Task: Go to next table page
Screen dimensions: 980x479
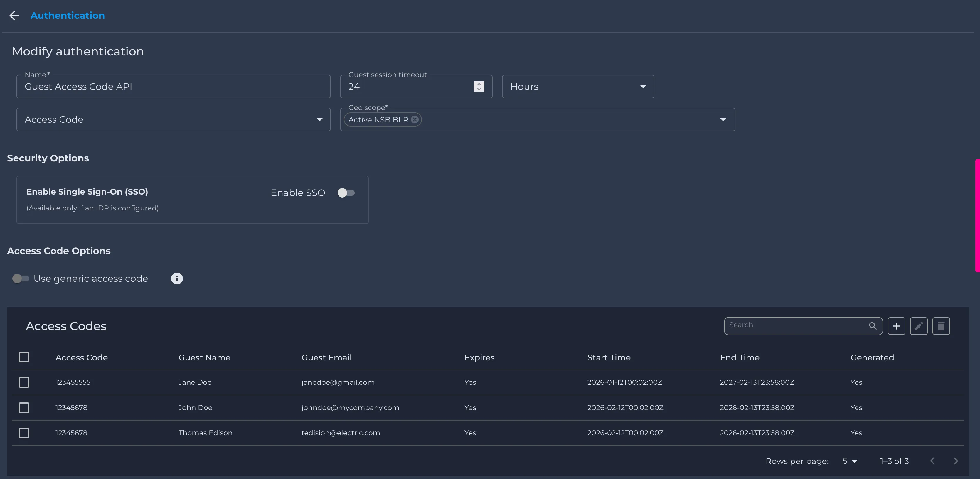Action: click(x=956, y=461)
